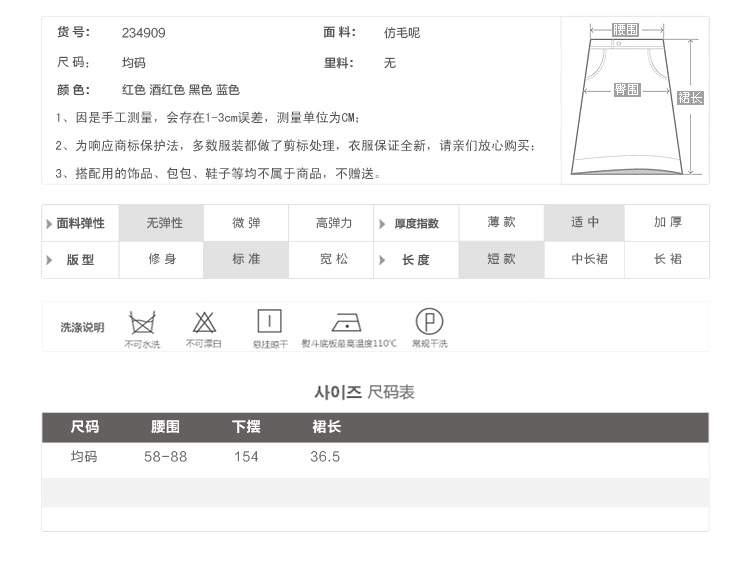Click the 面料 field label
The image size is (750, 561).
pyautogui.click(x=340, y=33)
